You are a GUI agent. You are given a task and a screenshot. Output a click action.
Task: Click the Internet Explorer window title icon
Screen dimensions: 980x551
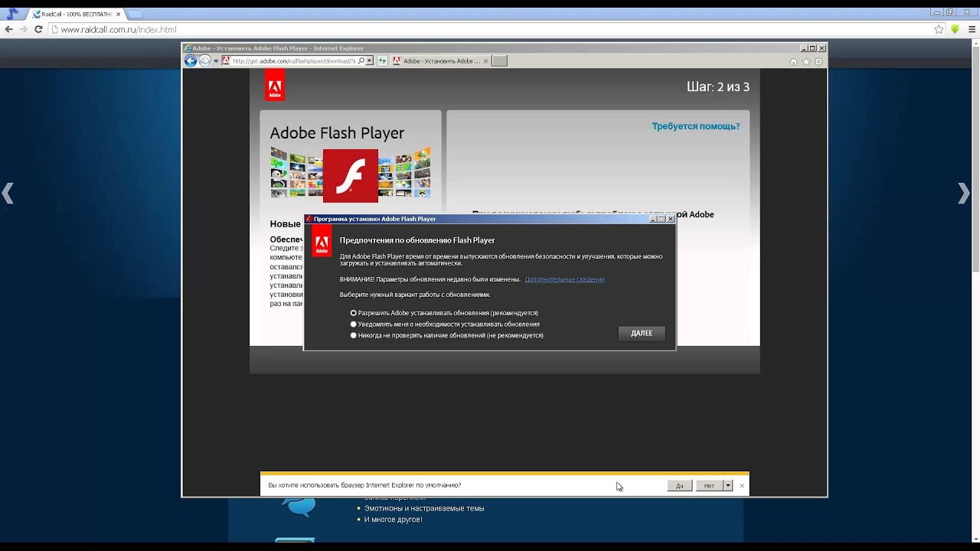click(x=188, y=48)
